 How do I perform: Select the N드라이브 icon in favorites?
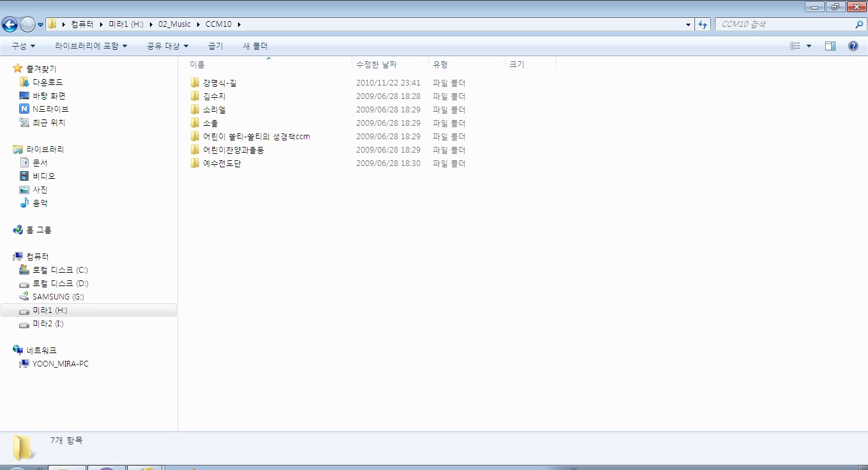[x=24, y=109]
